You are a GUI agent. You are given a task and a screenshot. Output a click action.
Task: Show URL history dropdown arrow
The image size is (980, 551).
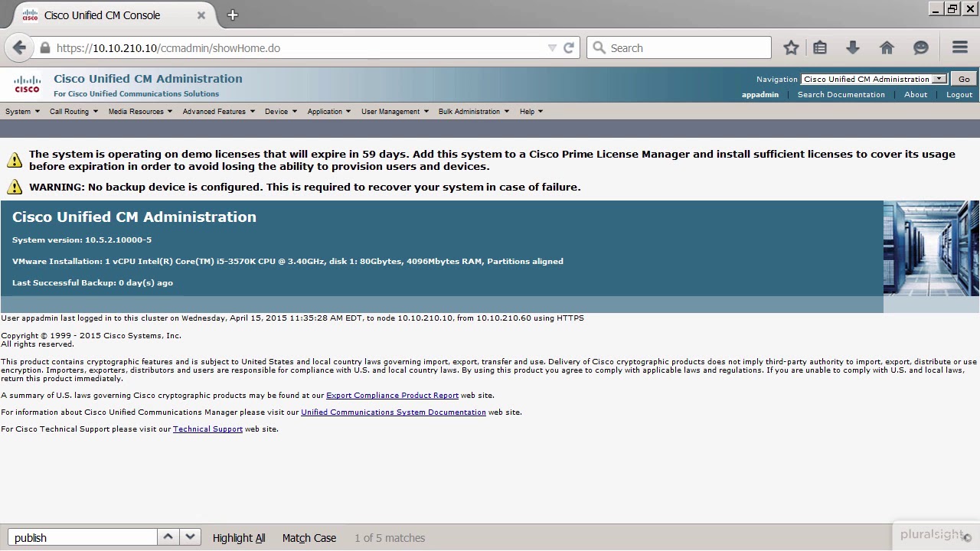[x=552, y=47]
